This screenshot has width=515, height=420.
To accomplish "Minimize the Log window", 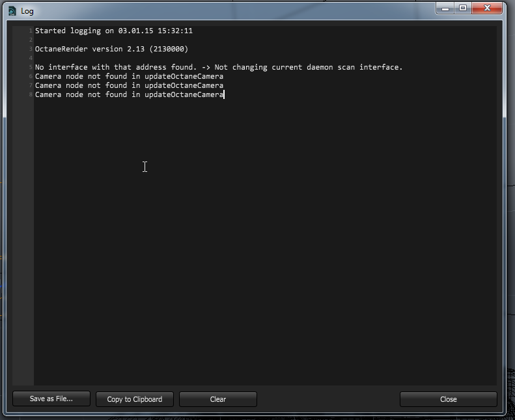I will [x=445, y=8].
